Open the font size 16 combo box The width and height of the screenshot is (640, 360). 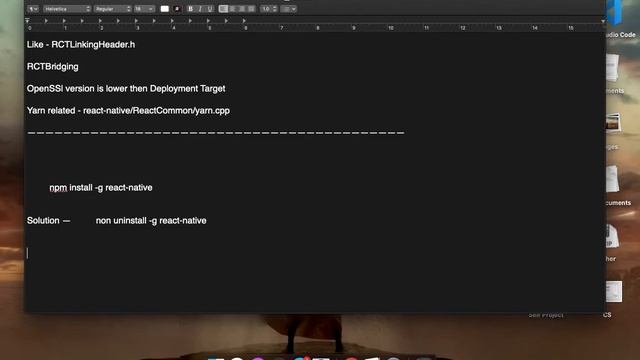144,9
